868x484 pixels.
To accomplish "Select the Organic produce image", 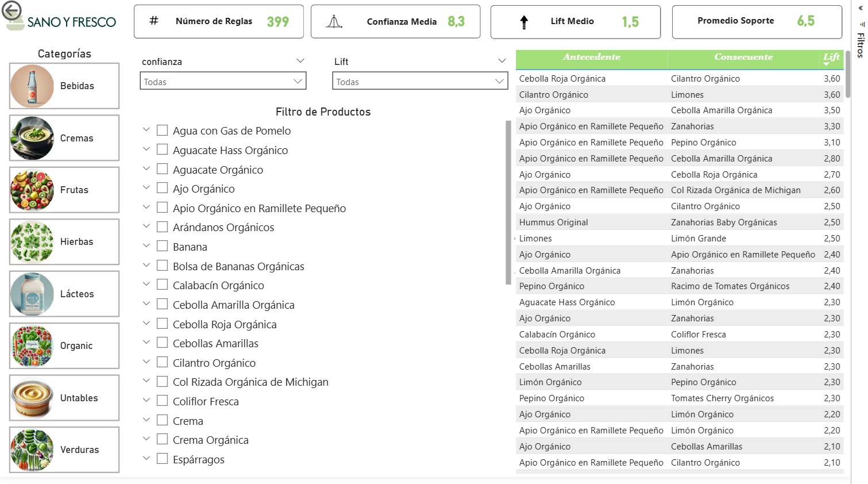I will pos(32,346).
